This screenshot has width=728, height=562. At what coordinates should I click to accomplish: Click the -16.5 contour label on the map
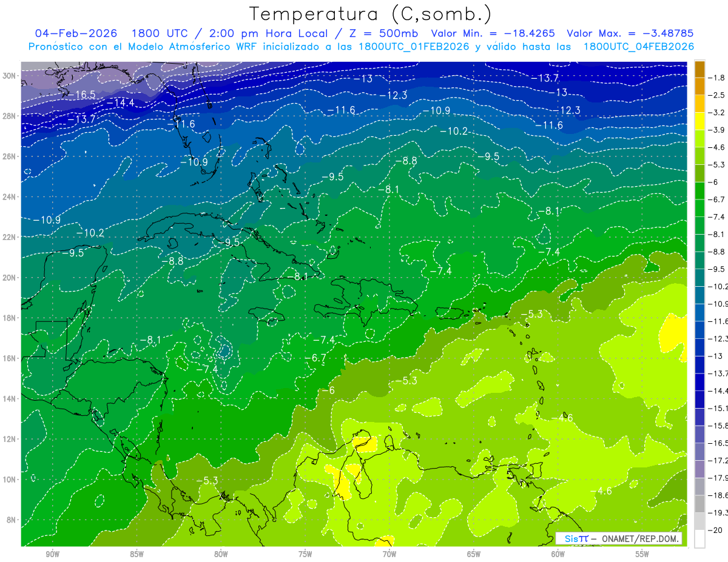click(81, 95)
